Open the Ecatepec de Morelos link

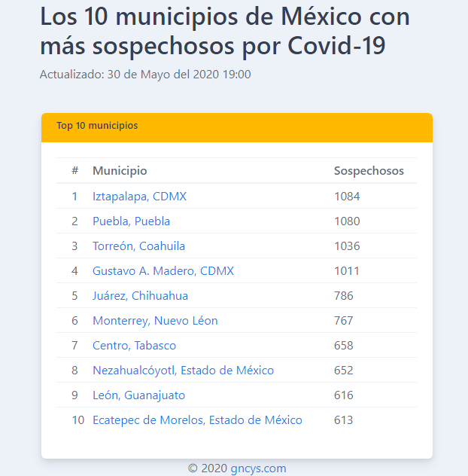tap(197, 420)
